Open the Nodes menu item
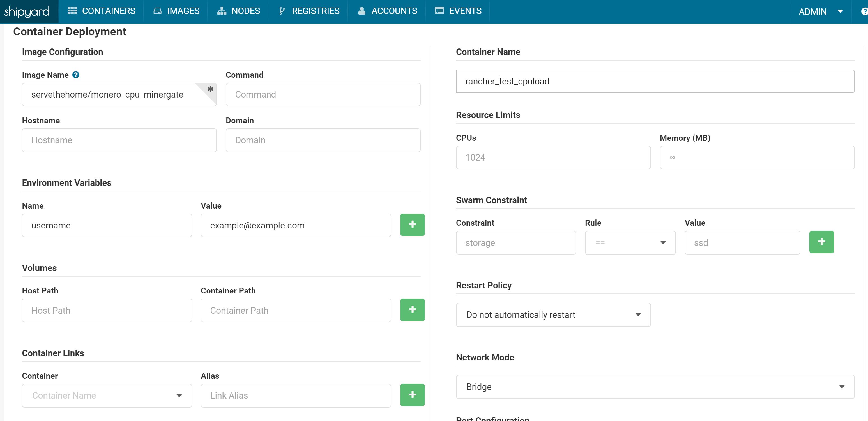Image resolution: width=868 pixels, height=421 pixels. (239, 11)
